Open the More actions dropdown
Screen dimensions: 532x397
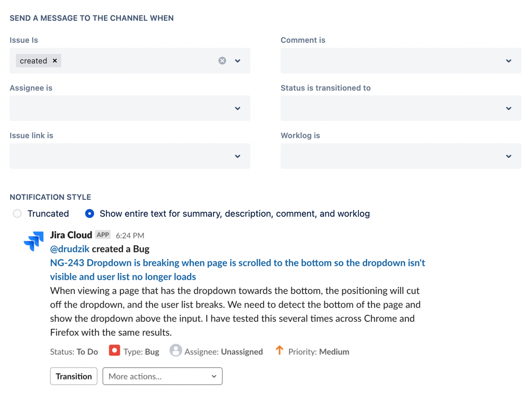162,376
